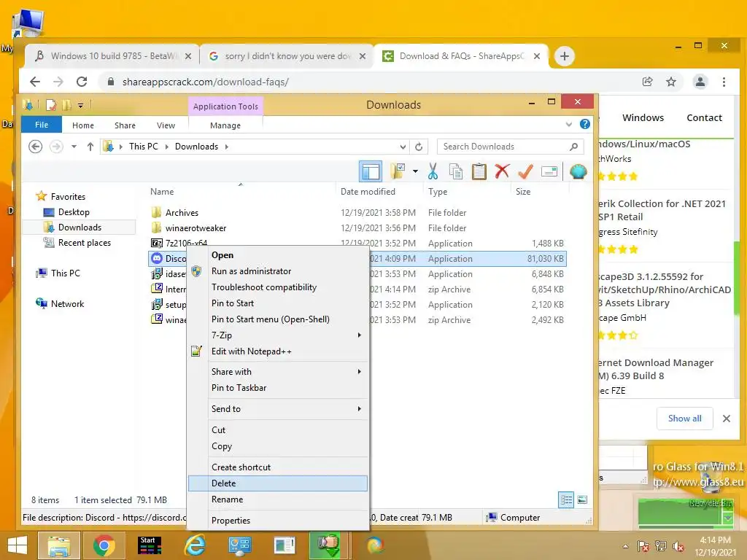Toggle the navigation pane toolbar button
The image size is (747, 560).
371,171
